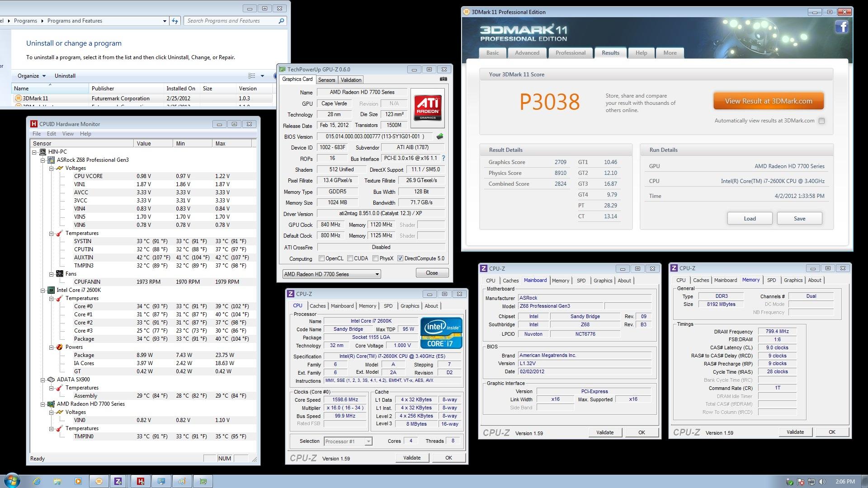The image size is (868, 488).
Task: Click OK in CPU-Z Memory window
Action: [x=832, y=432]
